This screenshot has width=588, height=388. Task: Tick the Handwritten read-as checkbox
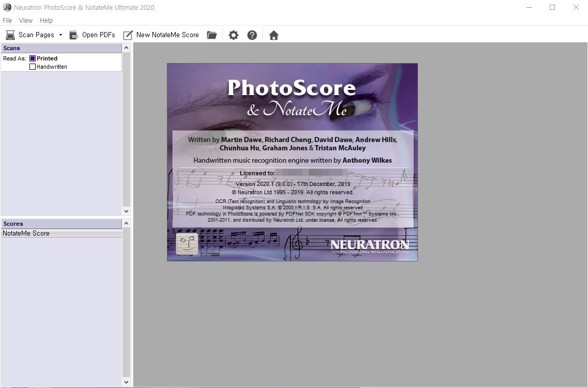pyautogui.click(x=33, y=67)
